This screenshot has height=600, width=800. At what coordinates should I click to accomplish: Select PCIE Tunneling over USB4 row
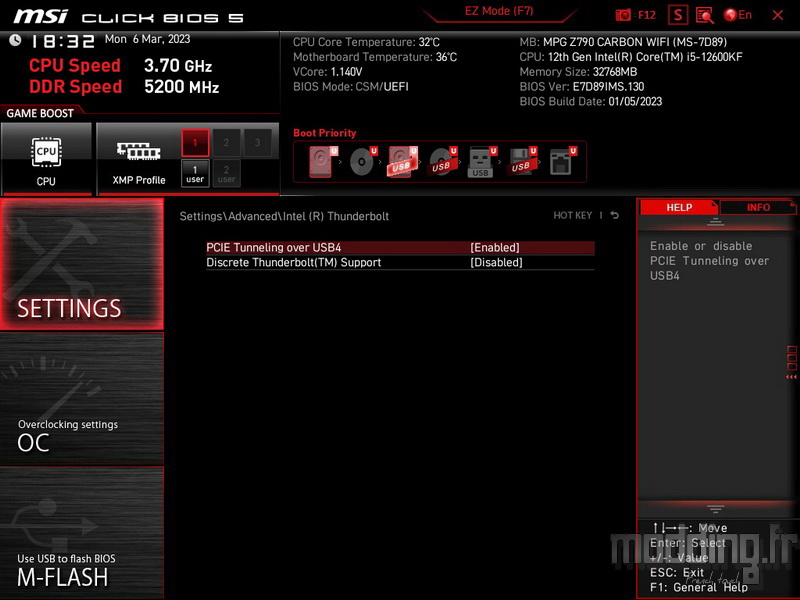tap(400, 247)
